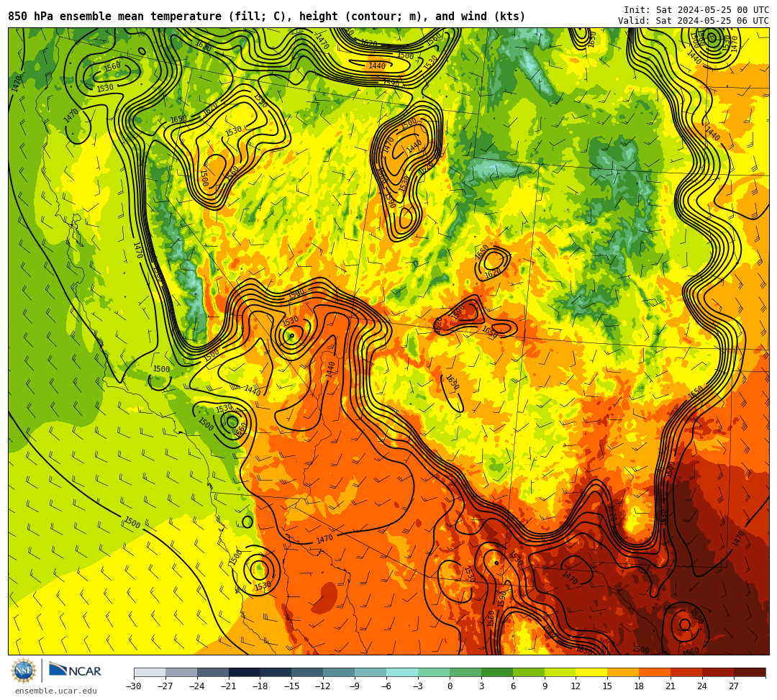Pick the colorbar swatch between −27 and −24
The width and height of the screenshot is (777, 700).
point(181,672)
